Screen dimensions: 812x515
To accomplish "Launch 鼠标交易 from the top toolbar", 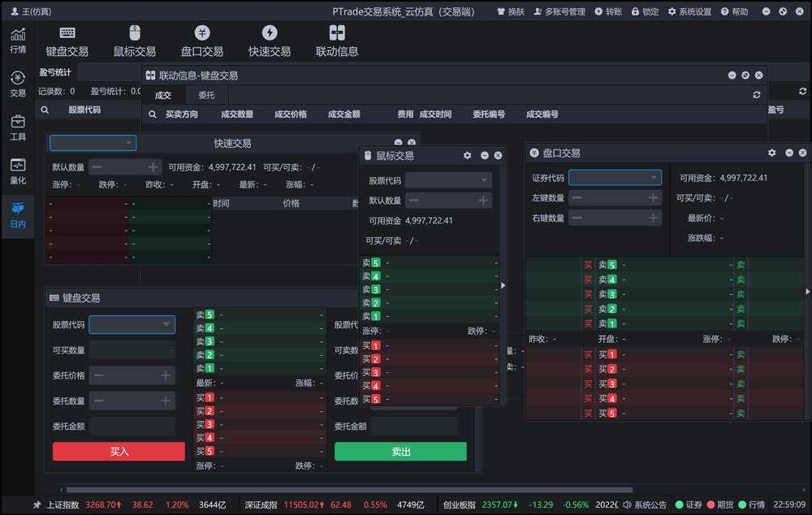I will (135, 41).
